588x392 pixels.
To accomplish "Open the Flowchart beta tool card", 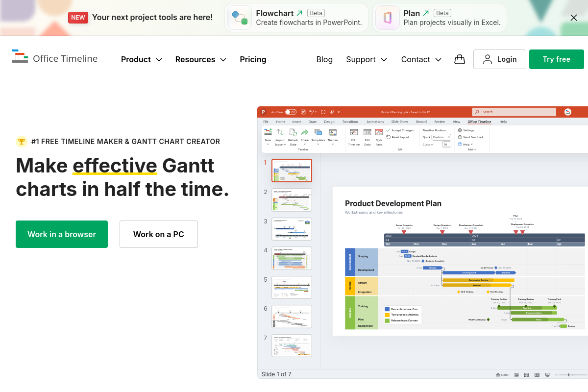I will point(296,18).
